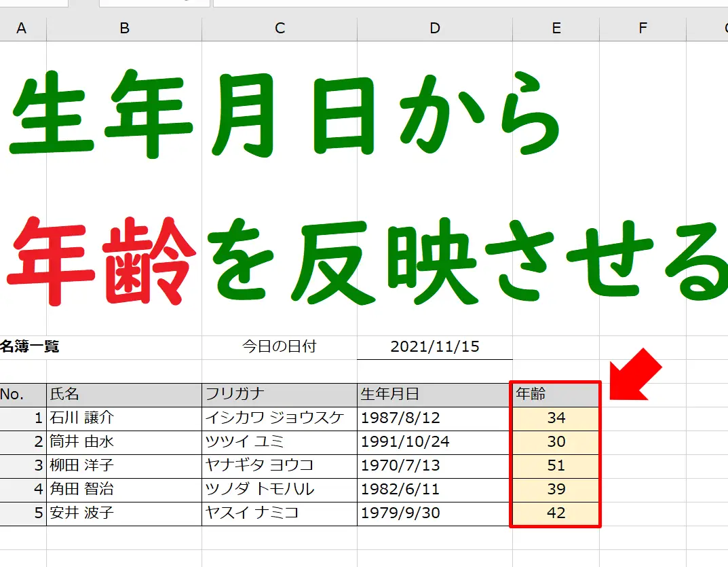Click birthdate cell 1991/10/24
The width and height of the screenshot is (728, 567).
[x=435, y=442]
